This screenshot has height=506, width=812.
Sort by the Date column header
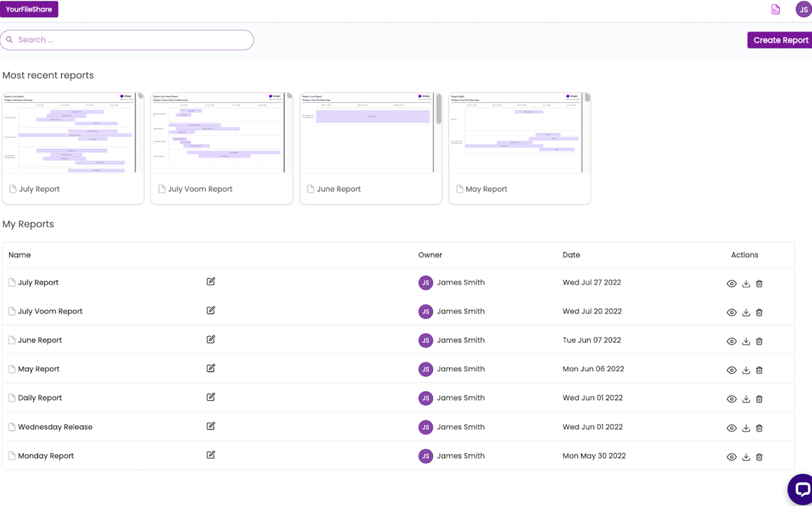[x=571, y=255]
